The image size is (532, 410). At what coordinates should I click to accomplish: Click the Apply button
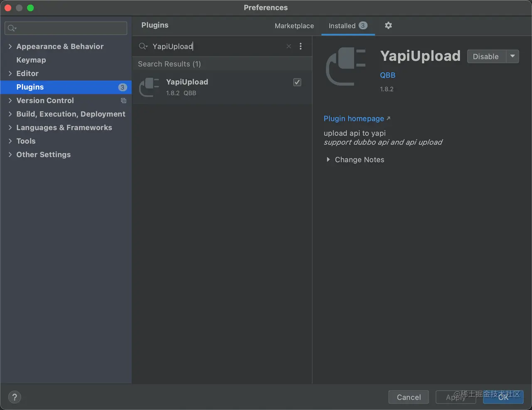(x=456, y=397)
